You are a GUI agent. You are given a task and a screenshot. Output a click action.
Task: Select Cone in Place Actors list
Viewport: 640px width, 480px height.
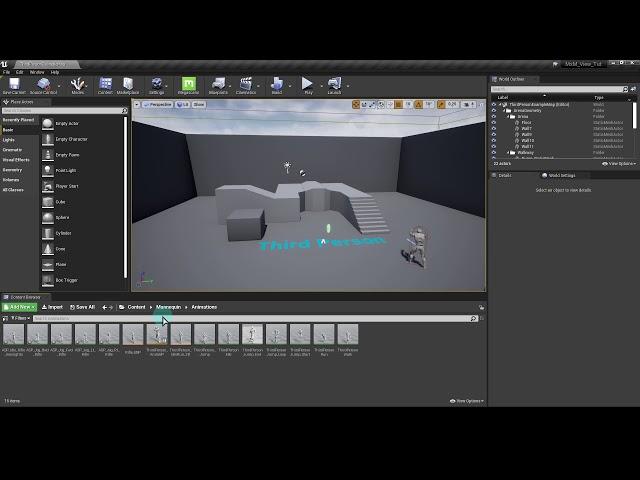[82, 249]
